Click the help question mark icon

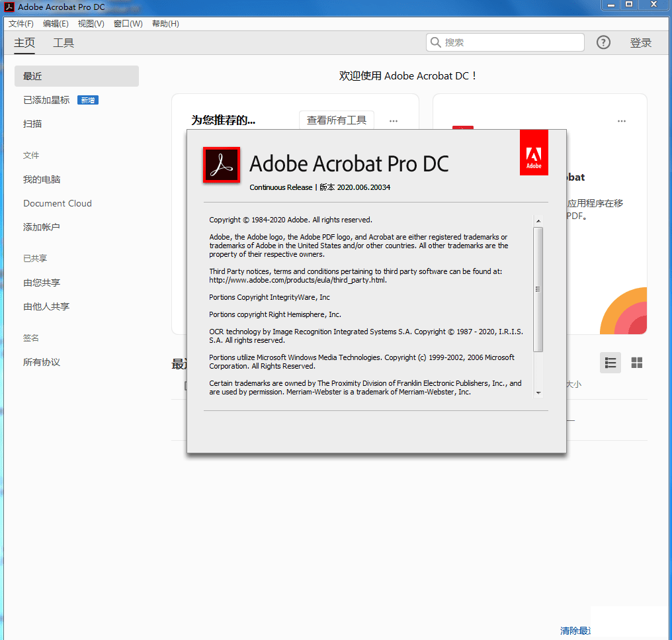(x=603, y=42)
